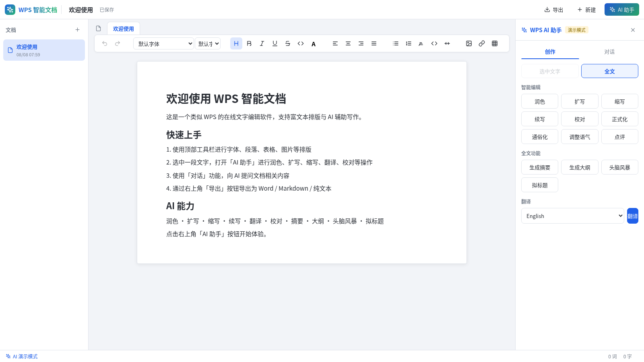Click the page icon left of the 欢迎使用 tab
The image size is (644, 362).
[98, 29]
